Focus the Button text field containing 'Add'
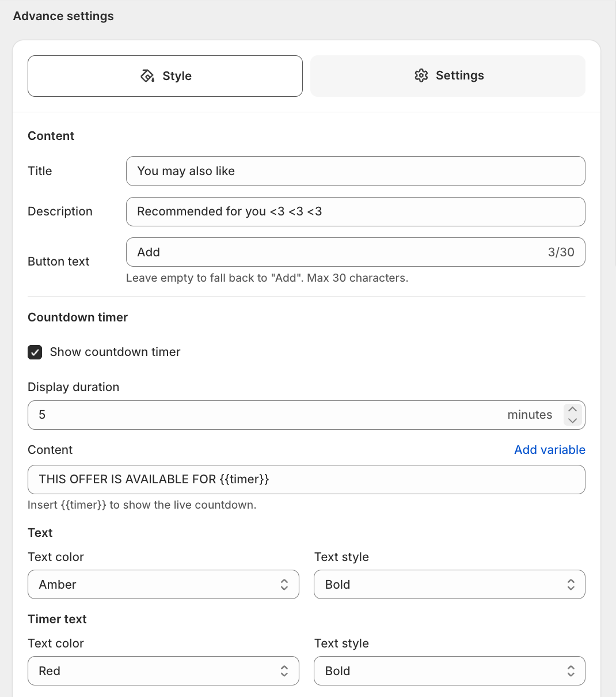The image size is (616, 697). (x=356, y=252)
